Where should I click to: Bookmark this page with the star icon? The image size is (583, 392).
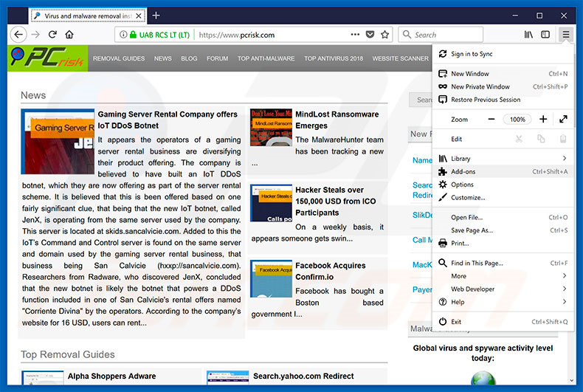click(384, 35)
